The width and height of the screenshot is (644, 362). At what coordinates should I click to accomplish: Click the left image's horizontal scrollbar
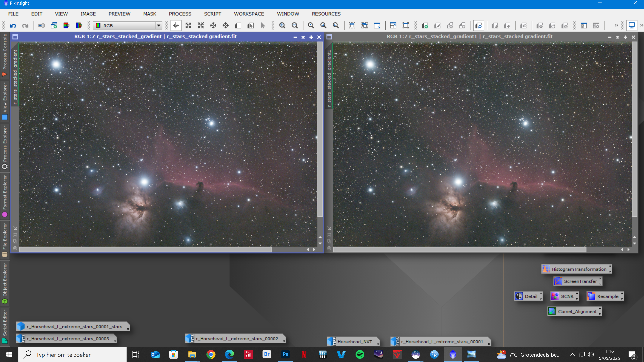[x=145, y=249]
